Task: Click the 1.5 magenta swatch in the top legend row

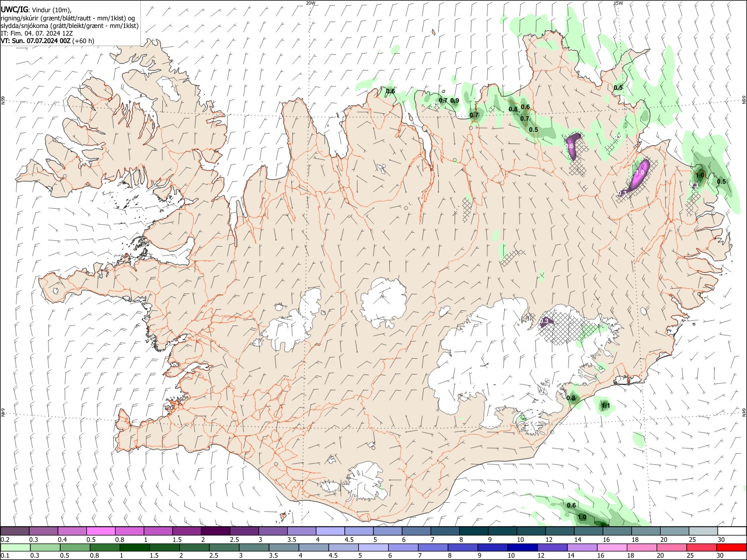Action: coord(187,531)
